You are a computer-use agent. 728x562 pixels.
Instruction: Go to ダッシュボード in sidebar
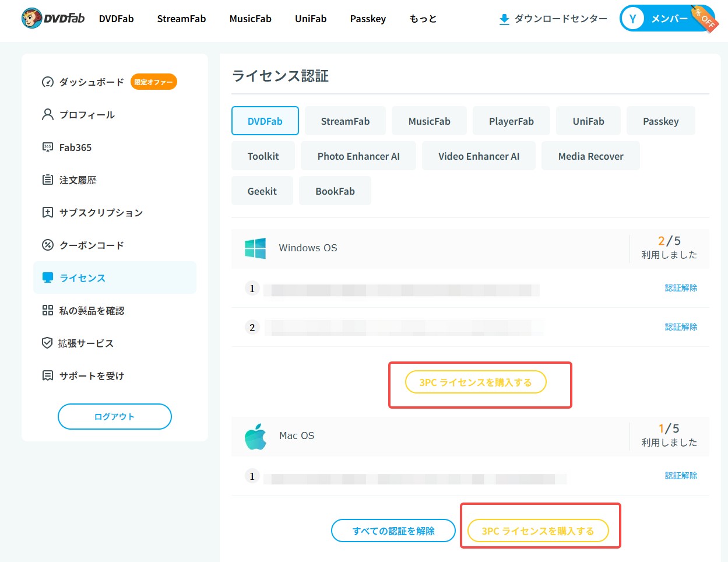coord(92,82)
